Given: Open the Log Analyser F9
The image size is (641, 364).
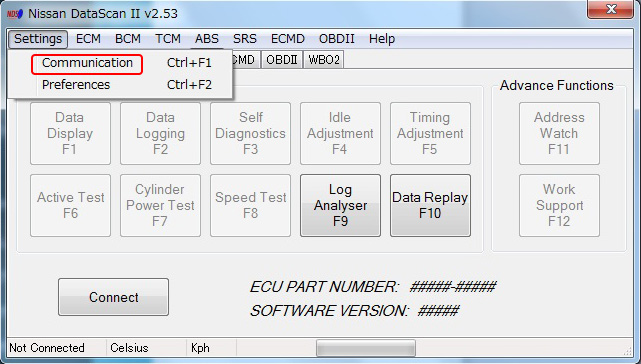Looking at the screenshot, I should click(x=340, y=206).
